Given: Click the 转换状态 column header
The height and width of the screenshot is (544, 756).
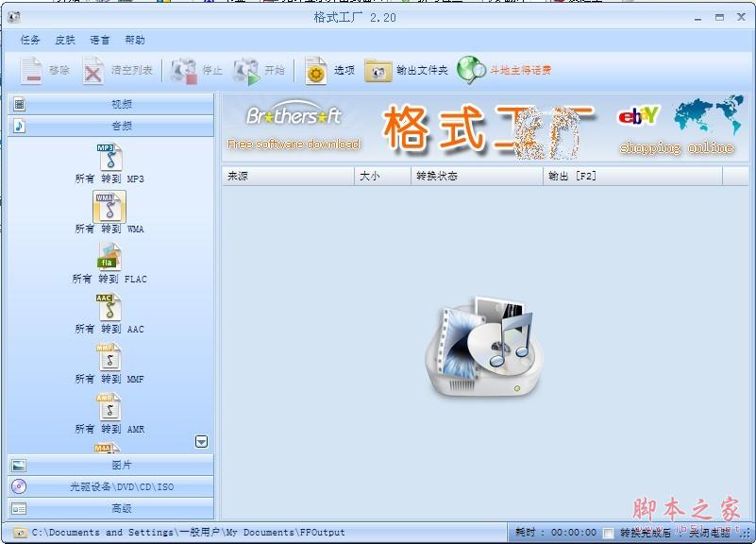Looking at the screenshot, I should (477, 176).
